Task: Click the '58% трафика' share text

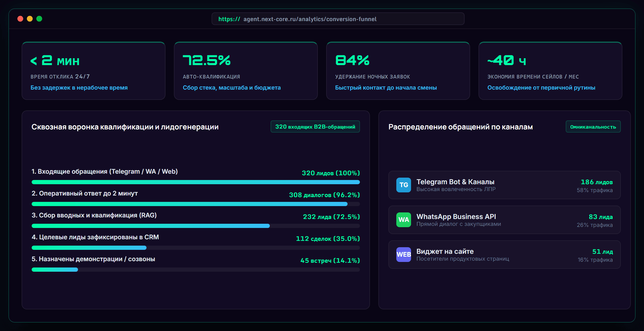Action: coord(595,190)
